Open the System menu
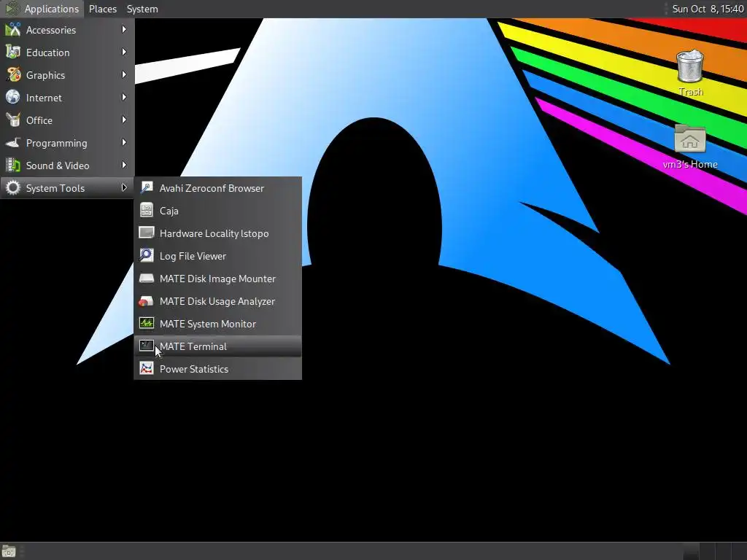 142,9
